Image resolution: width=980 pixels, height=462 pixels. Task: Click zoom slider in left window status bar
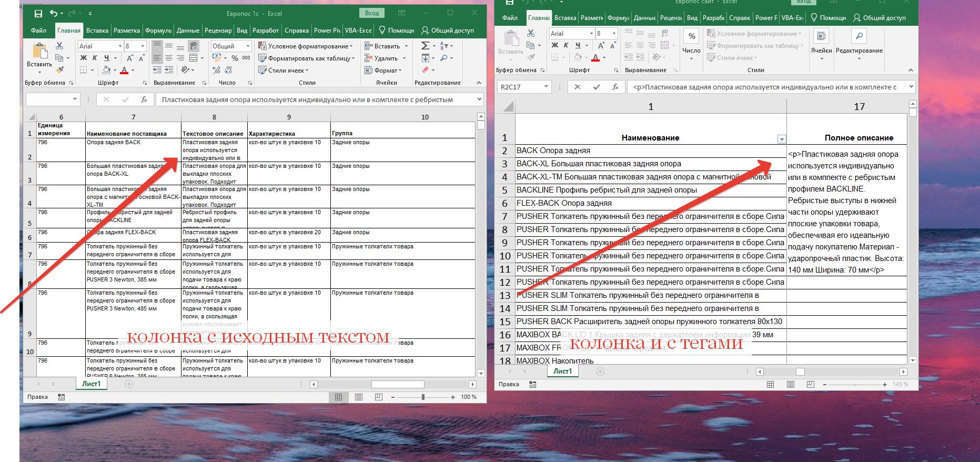(423, 397)
